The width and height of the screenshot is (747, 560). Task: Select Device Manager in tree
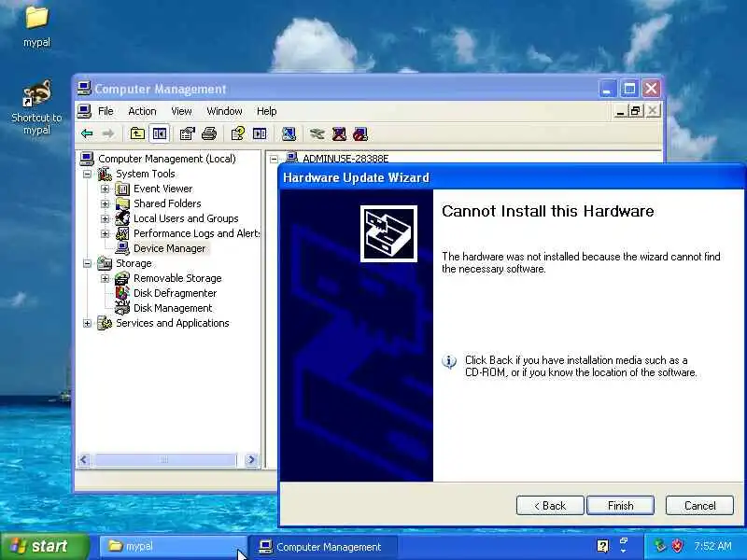pyautogui.click(x=169, y=248)
